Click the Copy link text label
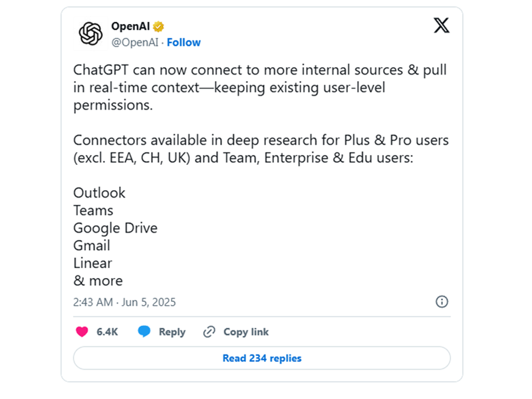Screen dimensions: 532x399 [246, 332]
